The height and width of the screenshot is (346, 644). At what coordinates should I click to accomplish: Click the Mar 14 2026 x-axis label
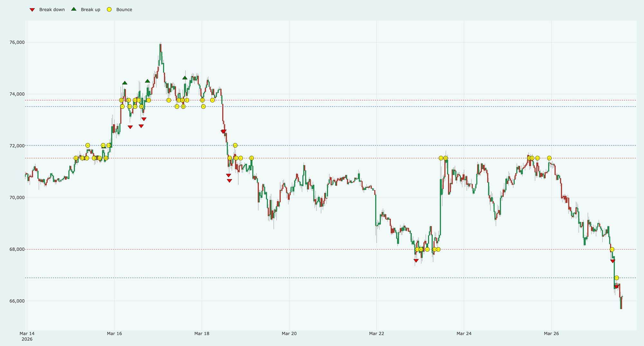pos(27,336)
